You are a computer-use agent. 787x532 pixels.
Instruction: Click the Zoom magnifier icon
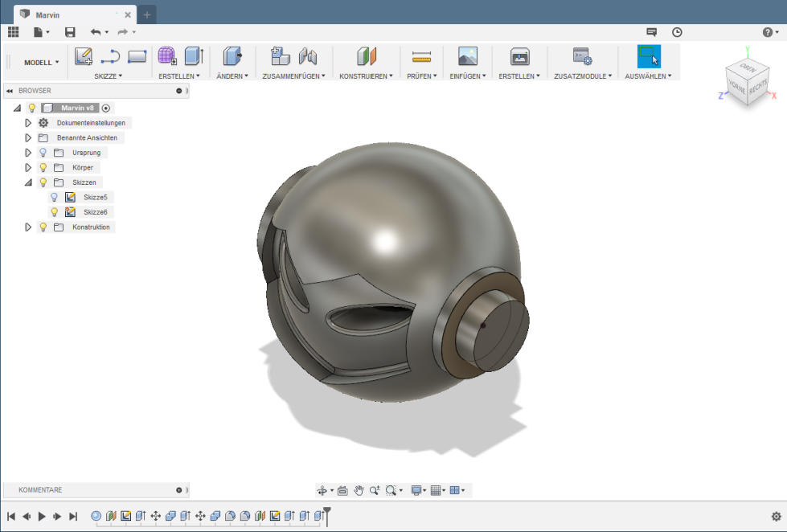[375, 490]
